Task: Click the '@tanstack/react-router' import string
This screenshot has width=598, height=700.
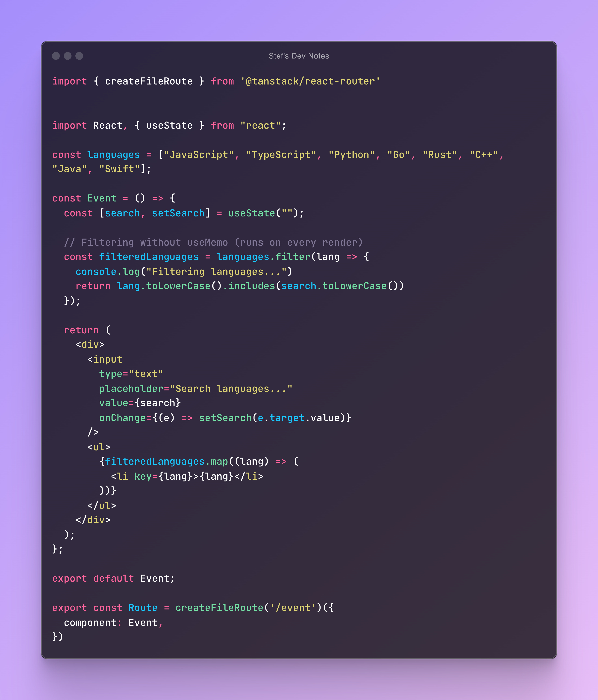Action: 310,81
